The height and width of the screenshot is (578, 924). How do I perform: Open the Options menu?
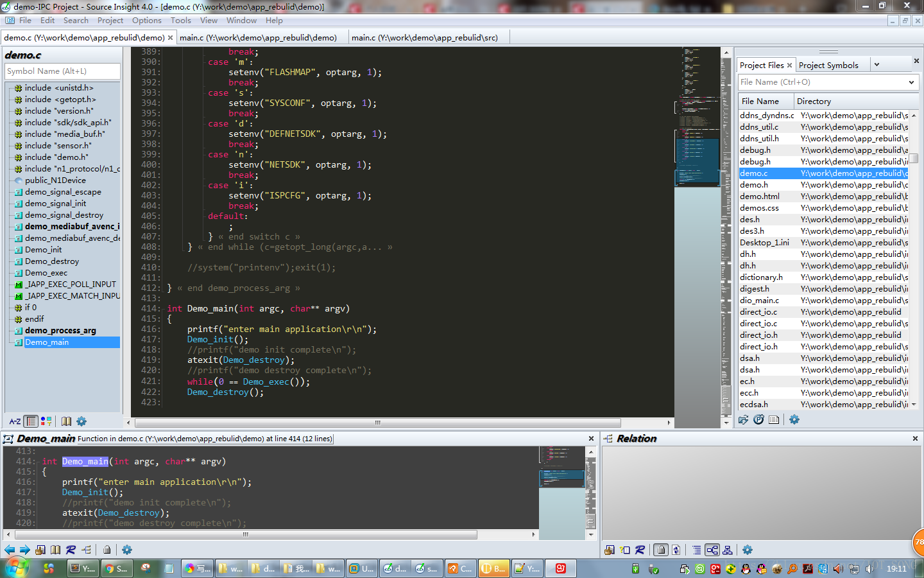pos(147,21)
